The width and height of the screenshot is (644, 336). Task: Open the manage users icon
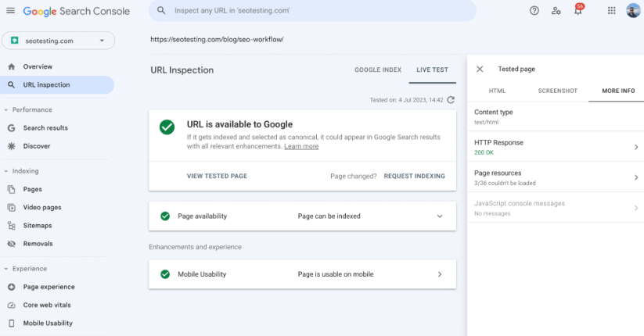pos(556,11)
